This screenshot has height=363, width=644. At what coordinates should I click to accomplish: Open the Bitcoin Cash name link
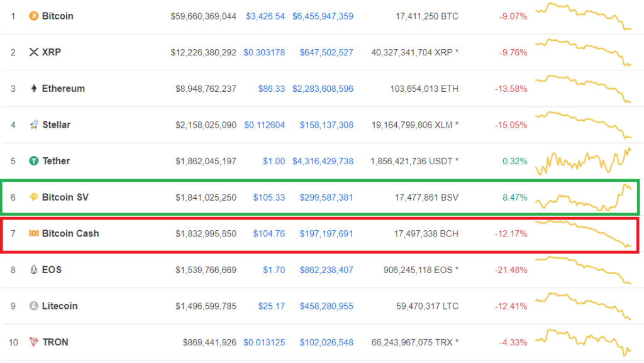70,233
